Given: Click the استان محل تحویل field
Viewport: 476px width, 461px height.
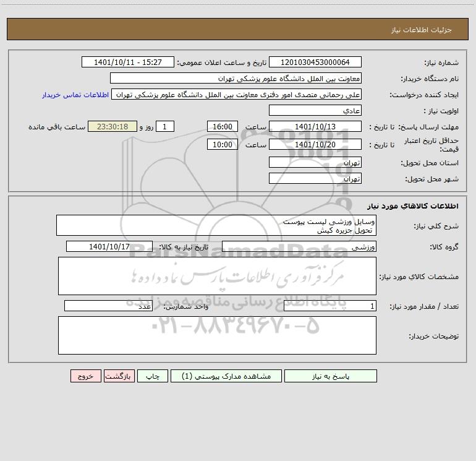Looking at the screenshot, I should (x=315, y=162).
